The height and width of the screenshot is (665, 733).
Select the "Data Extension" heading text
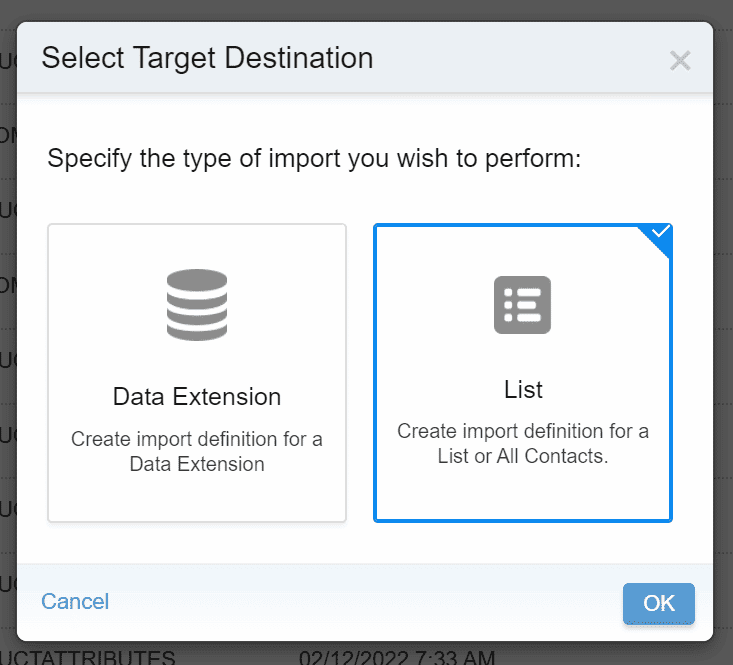point(197,397)
